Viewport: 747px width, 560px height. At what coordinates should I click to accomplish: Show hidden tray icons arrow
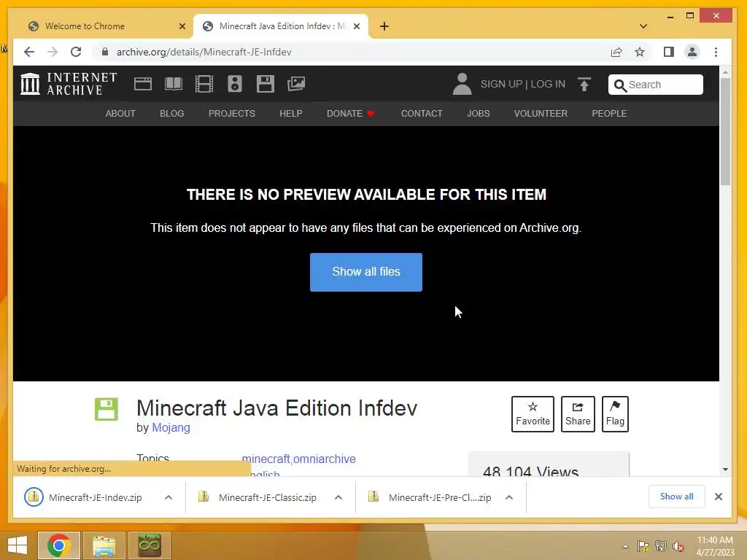tap(625, 546)
